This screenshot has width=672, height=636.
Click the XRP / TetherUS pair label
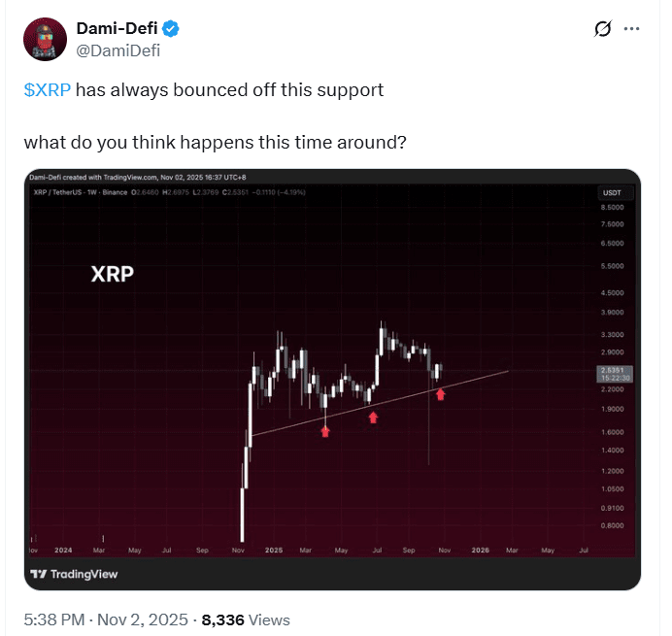[57, 192]
